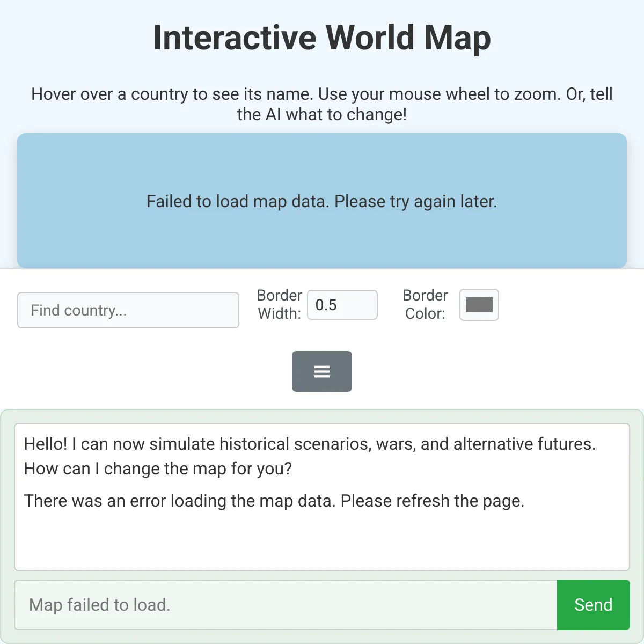Open the hamburger menu button
This screenshot has width=644, height=644.
point(322,371)
